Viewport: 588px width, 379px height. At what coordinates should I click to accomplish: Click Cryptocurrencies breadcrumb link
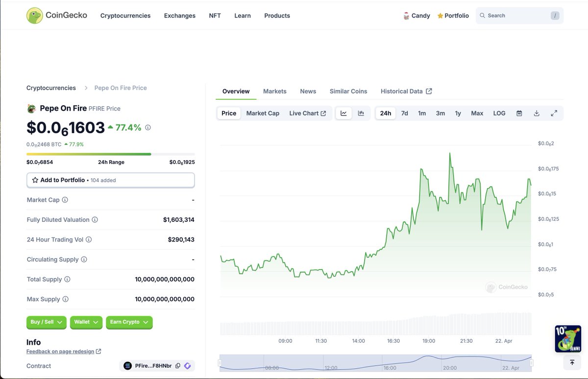(x=51, y=88)
